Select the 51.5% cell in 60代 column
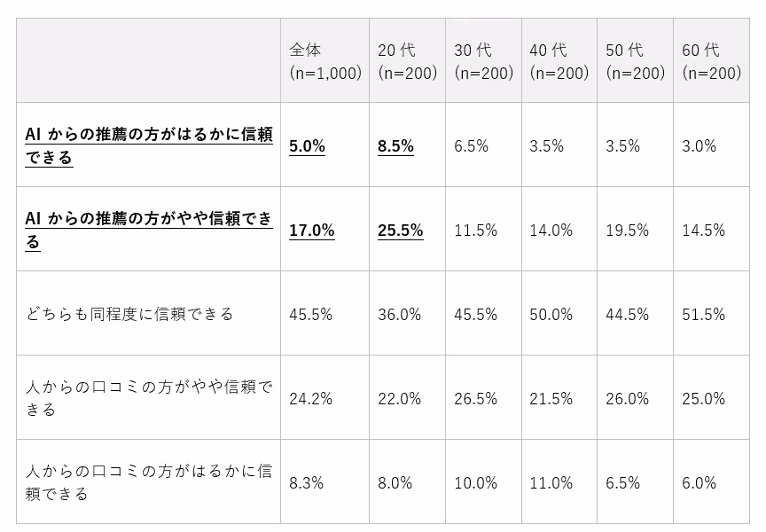766x532 pixels. pyautogui.click(x=703, y=314)
